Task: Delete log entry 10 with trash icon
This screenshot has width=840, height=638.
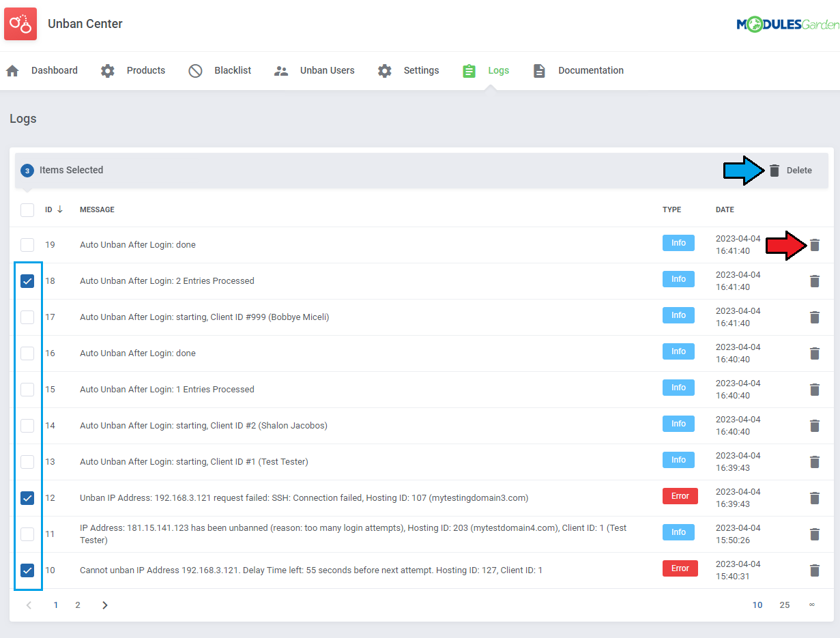Action: (x=815, y=570)
